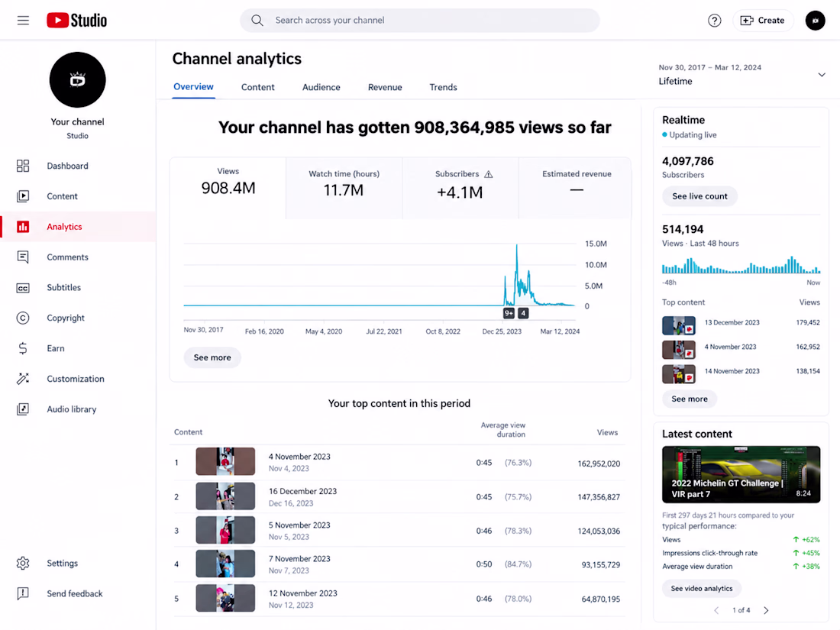Open Settings gear in sidebar
The width and height of the screenshot is (840, 630).
22,563
